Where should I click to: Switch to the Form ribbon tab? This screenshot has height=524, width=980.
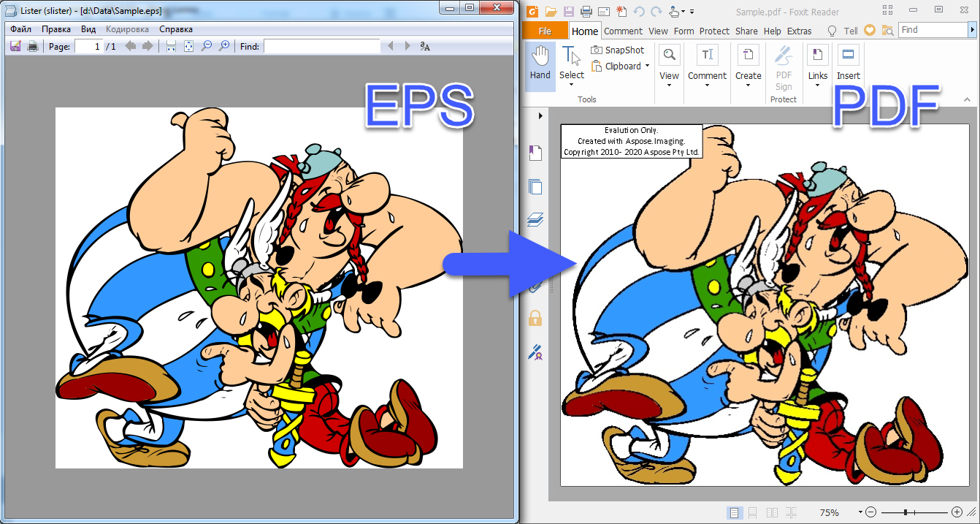coord(684,31)
